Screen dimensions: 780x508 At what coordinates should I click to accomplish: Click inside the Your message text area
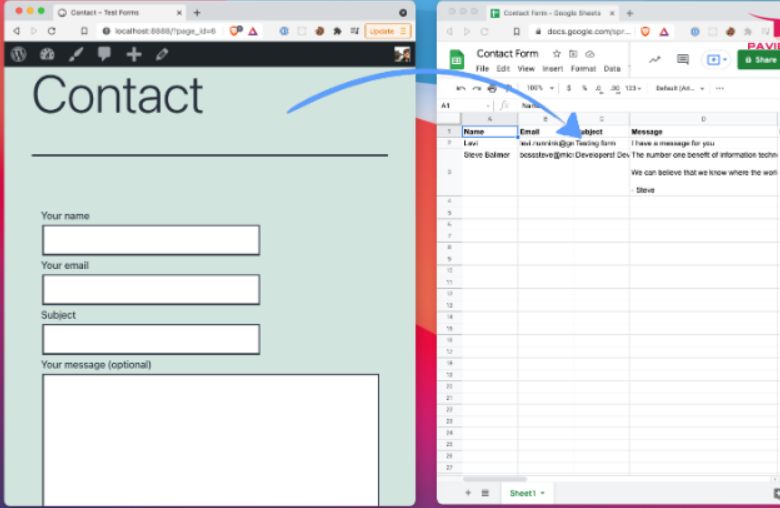[210, 440]
